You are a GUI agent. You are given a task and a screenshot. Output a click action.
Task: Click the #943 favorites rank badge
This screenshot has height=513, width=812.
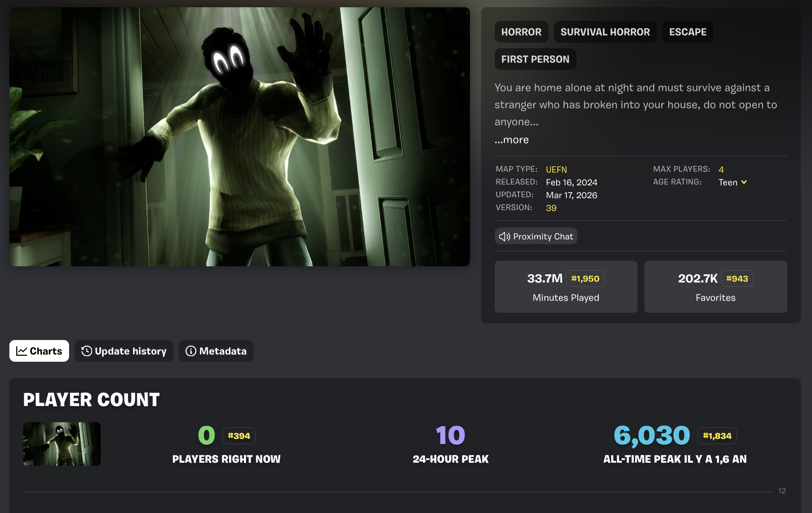[x=737, y=279]
